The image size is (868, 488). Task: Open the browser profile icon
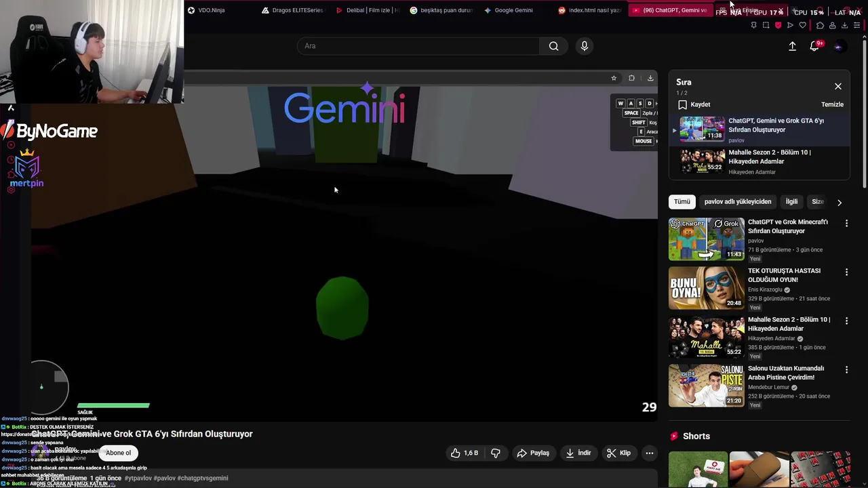(x=832, y=25)
